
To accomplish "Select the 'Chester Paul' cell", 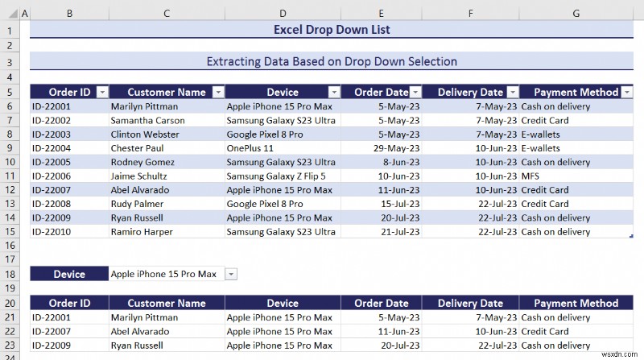I will (x=167, y=148).
